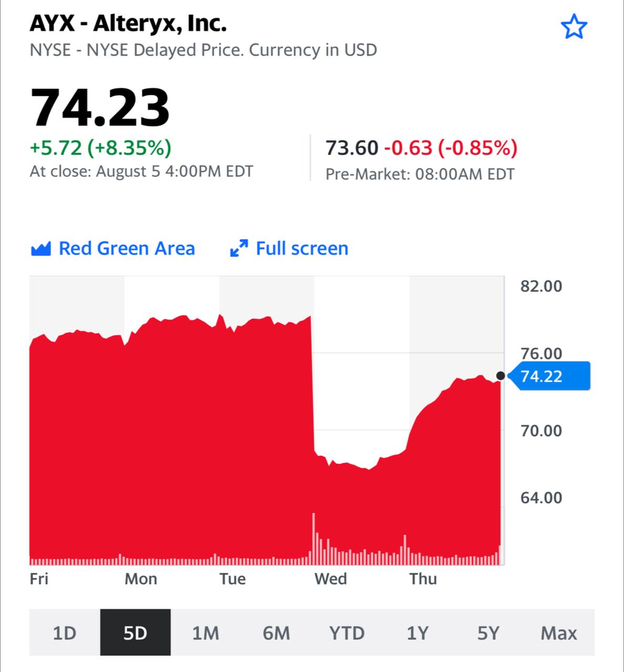Click the -0.63 (-0.85%) pre-market change
Image resolution: width=624 pixels, height=672 pixels.
[x=451, y=148]
